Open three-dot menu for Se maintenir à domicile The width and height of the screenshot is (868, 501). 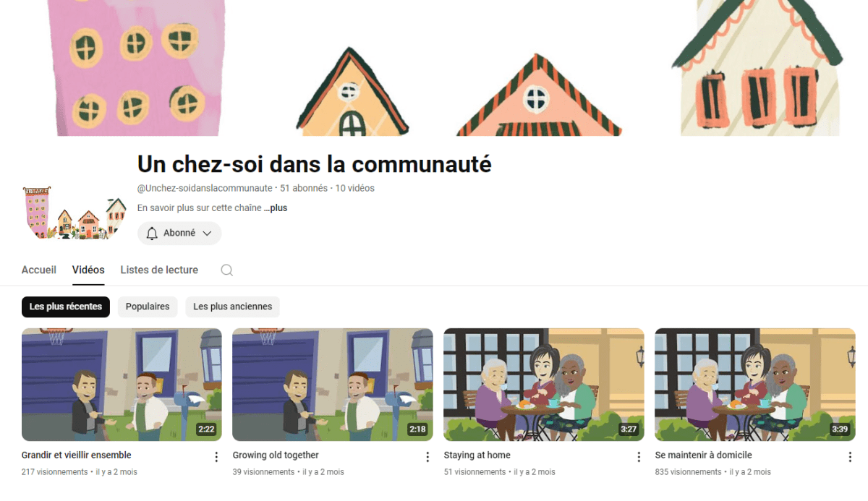pyautogui.click(x=850, y=457)
